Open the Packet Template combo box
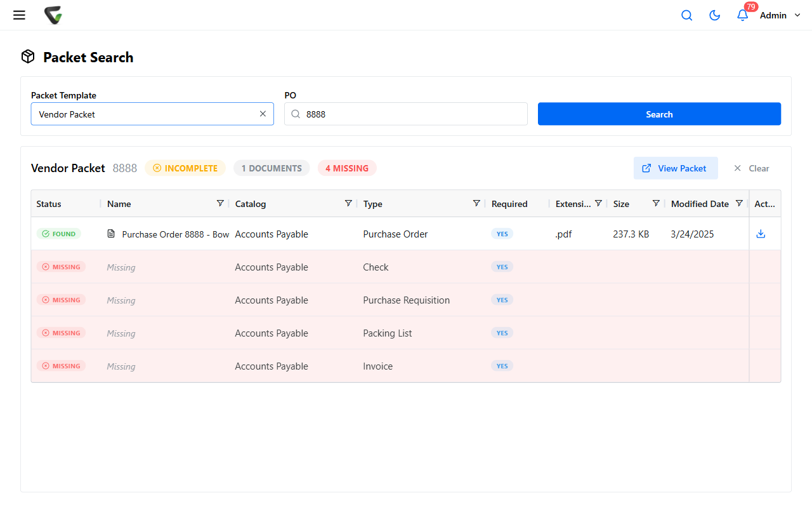This screenshot has height=508, width=812. (x=152, y=114)
